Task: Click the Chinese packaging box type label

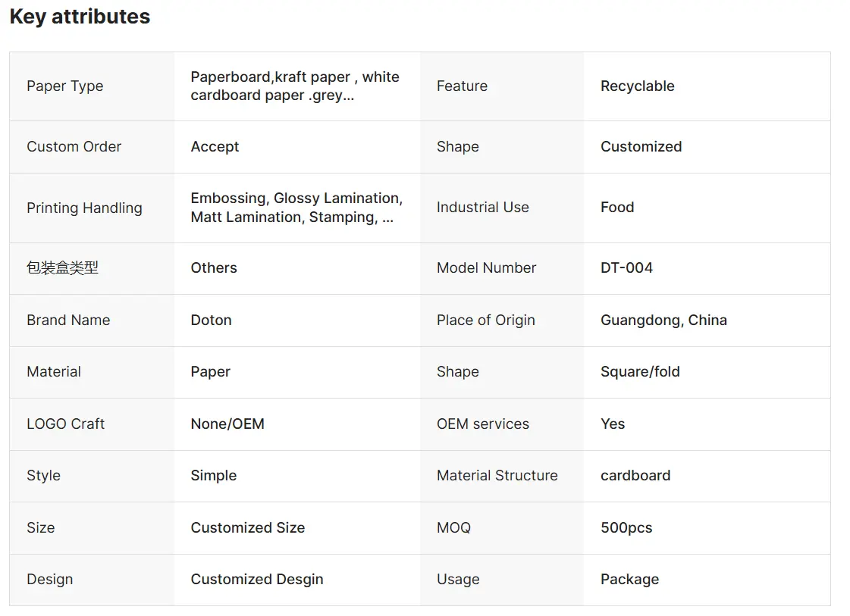Action: pyautogui.click(x=62, y=268)
